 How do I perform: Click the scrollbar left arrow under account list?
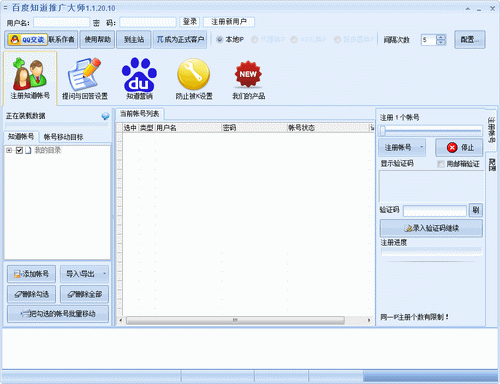point(121,320)
